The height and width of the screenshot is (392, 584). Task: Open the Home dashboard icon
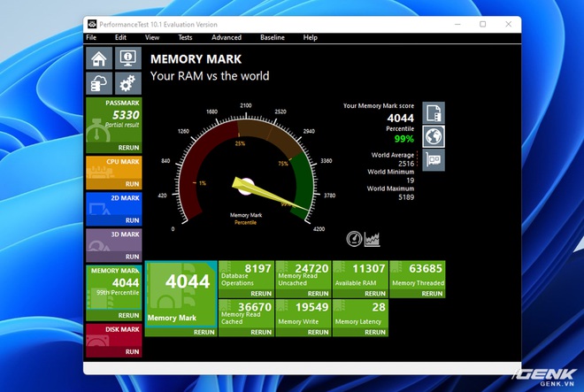point(99,58)
